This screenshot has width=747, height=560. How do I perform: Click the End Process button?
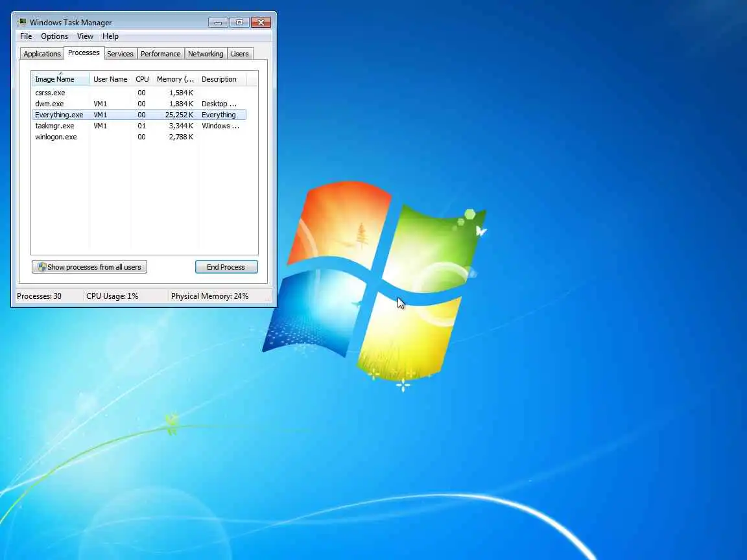[x=226, y=266]
